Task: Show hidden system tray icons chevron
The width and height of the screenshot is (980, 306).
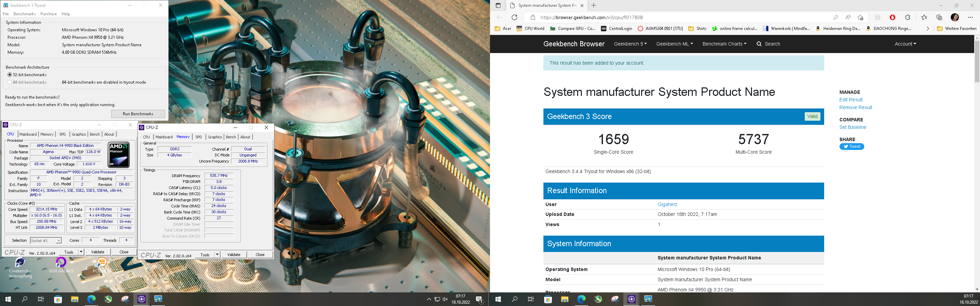Action: tap(429, 299)
